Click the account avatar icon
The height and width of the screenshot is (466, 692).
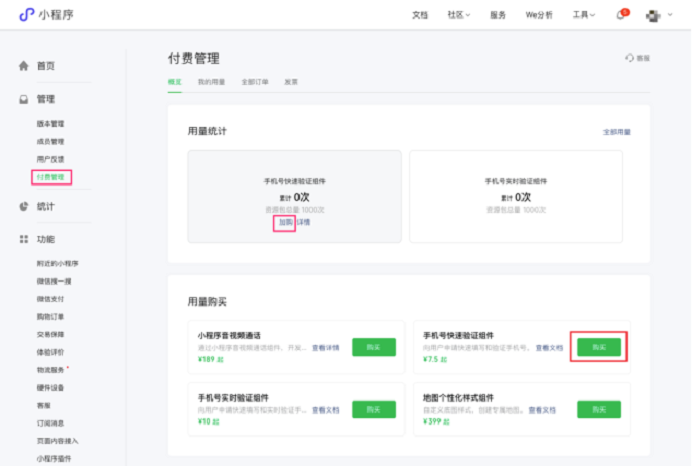click(x=653, y=16)
